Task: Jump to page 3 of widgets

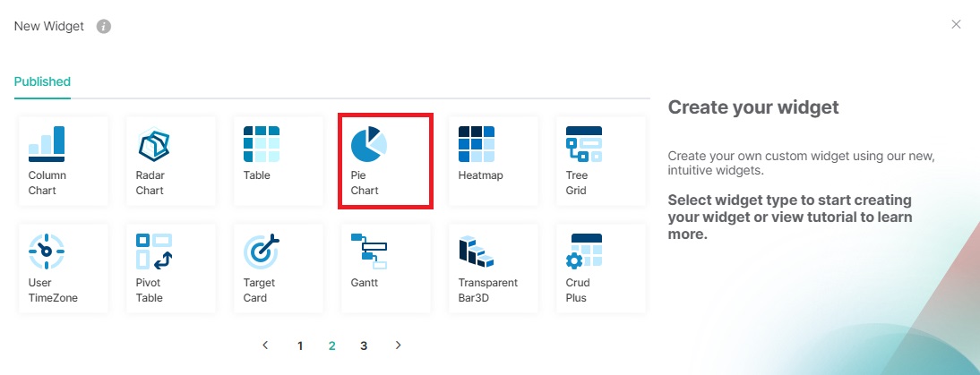Action: [x=364, y=345]
